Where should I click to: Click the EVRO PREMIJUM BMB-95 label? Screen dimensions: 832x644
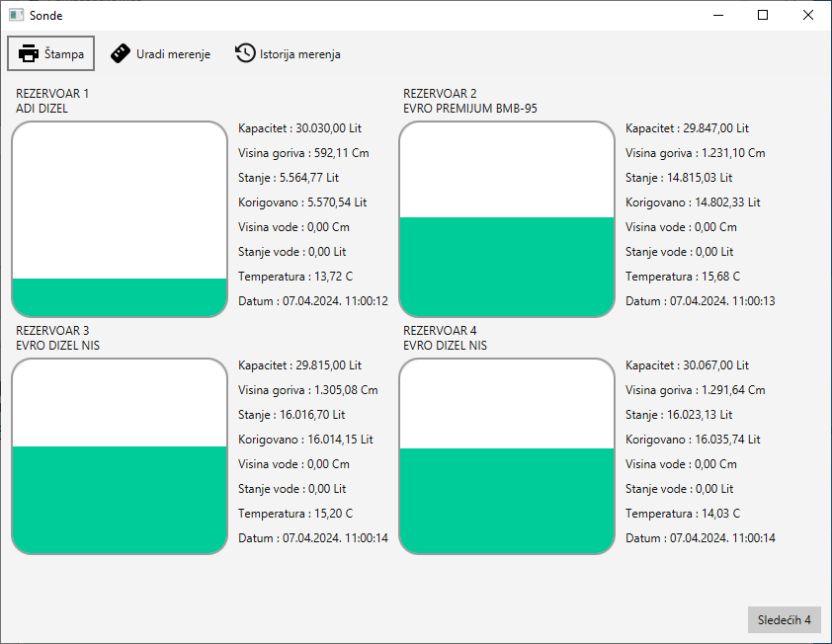point(469,109)
